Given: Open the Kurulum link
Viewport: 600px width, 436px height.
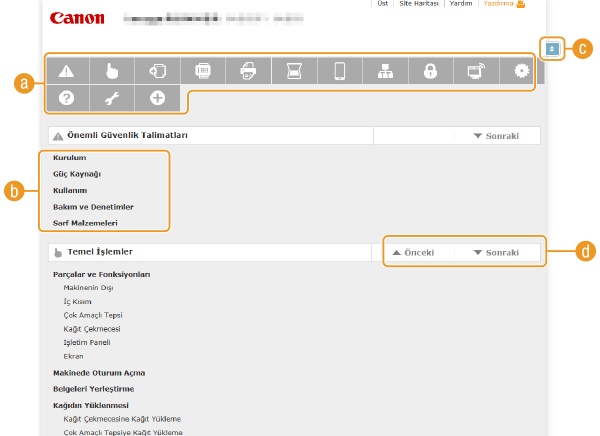Looking at the screenshot, I should (69, 158).
